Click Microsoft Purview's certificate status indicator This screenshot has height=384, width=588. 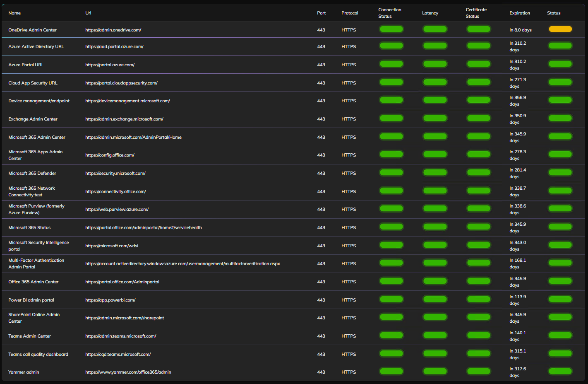click(x=479, y=208)
